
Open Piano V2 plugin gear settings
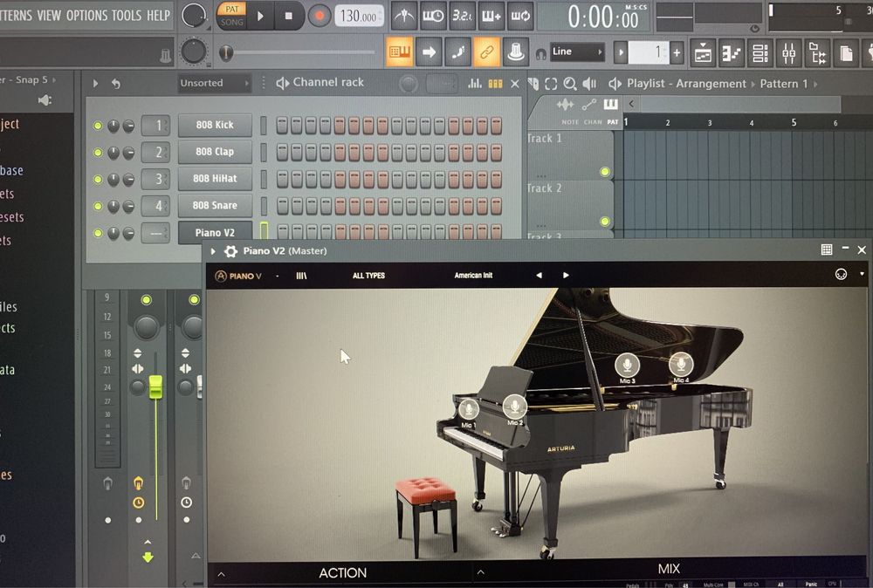(x=230, y=251)
